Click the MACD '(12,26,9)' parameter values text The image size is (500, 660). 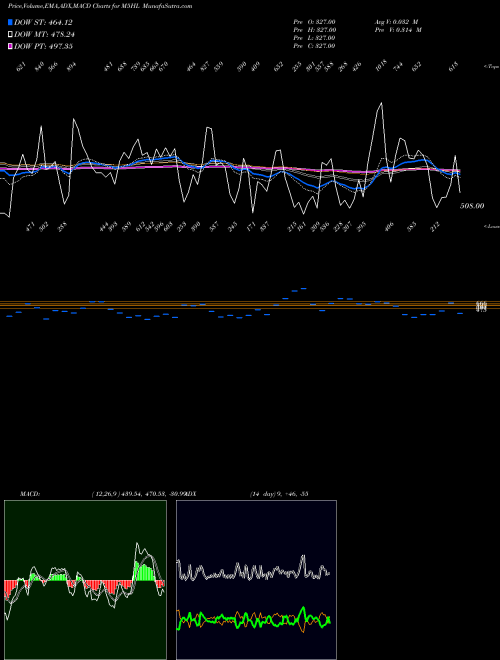(106, 493)
